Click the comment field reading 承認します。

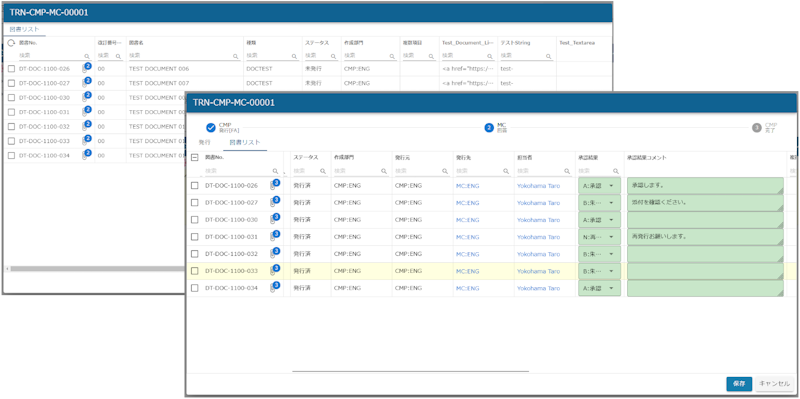pyautogui.click(x=705, y=186)
